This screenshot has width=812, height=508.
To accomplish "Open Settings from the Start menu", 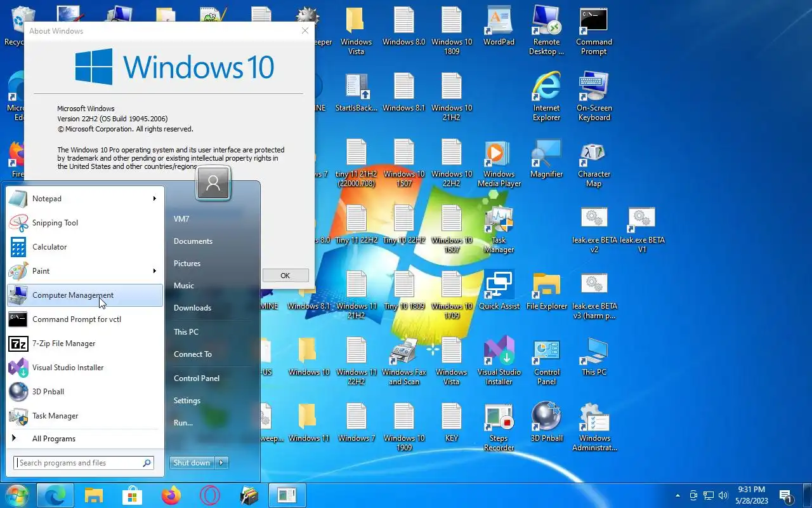I will tap(187, 401).
